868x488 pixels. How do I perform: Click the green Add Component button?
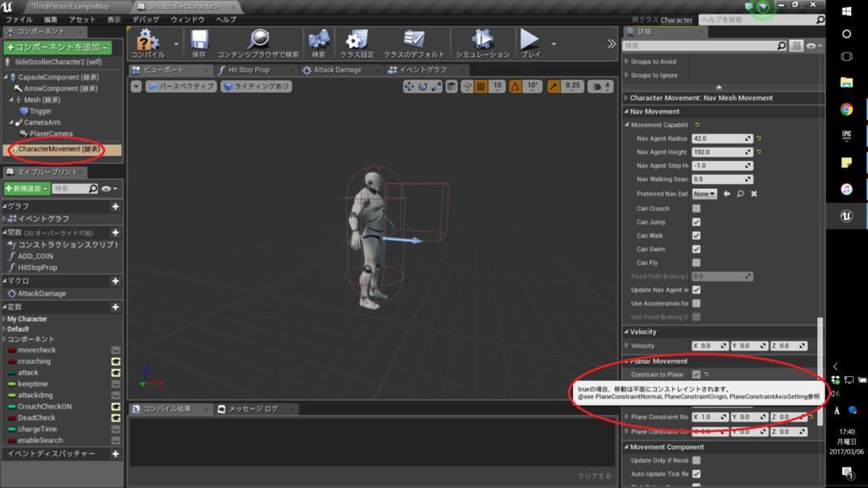[58, 47]
